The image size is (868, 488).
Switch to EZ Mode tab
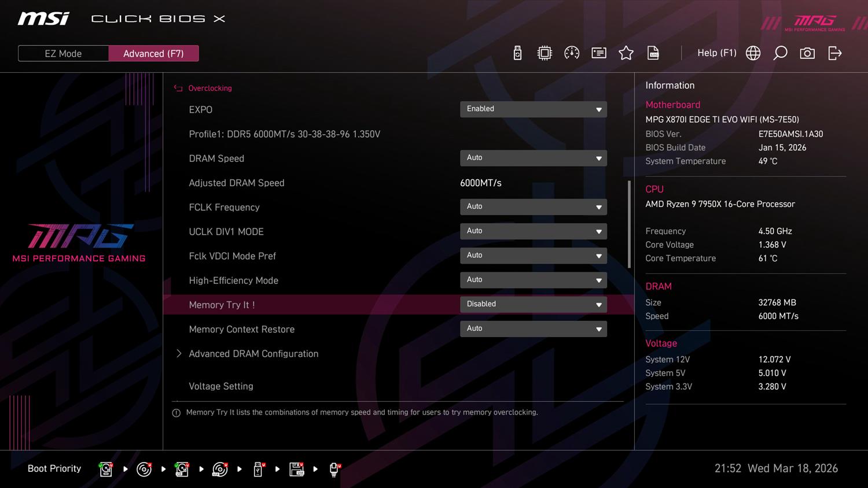(63, 54)
